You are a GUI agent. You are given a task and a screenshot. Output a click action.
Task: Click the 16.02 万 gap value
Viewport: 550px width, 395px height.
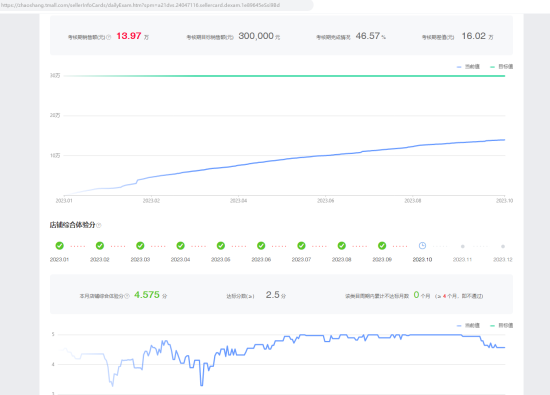477,36
